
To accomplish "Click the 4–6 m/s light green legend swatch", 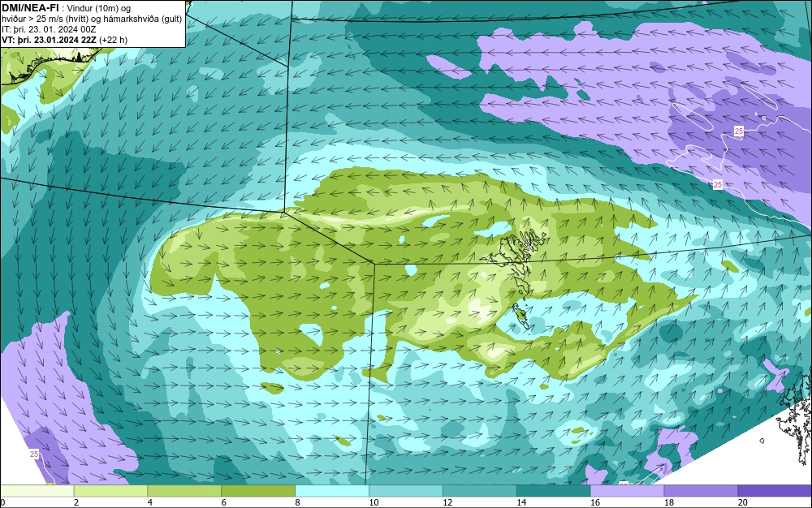I will point(184,490).
